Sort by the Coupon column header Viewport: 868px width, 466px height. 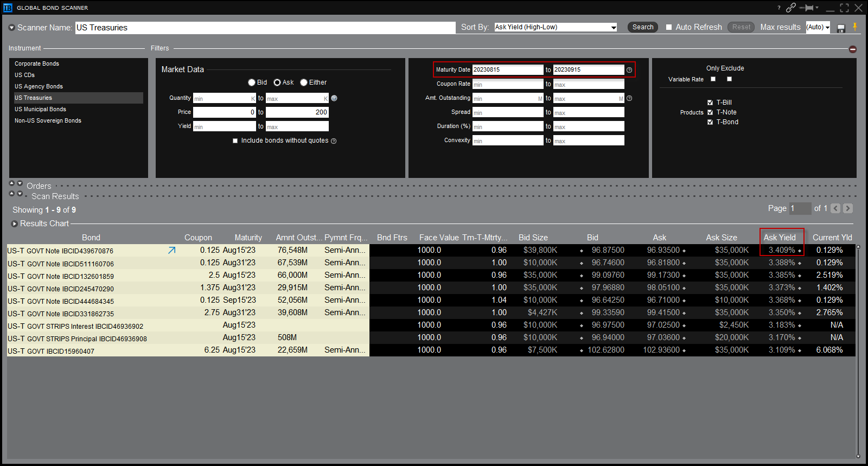point(198,238)
